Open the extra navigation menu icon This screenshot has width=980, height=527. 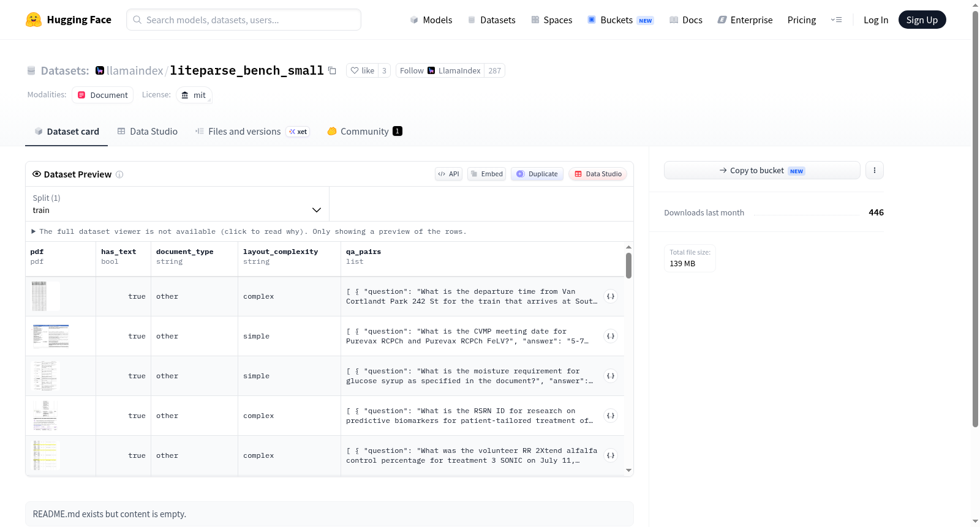click(836, 20)
